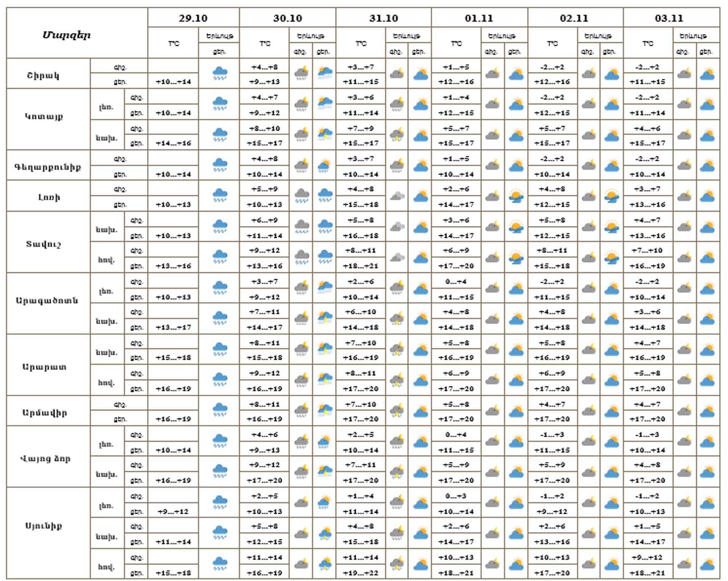The width and height of the screenshot is (728, 581).
Task: Click Լոռի daytime sun-fog icon for 02.11
Action: click(x=612, y=196)
